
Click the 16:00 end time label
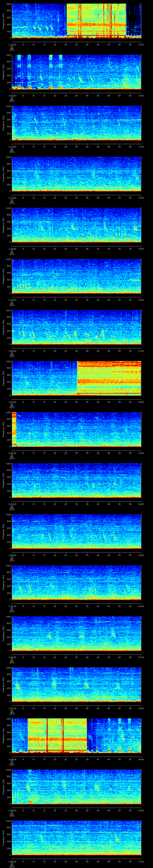click(141, 96)
